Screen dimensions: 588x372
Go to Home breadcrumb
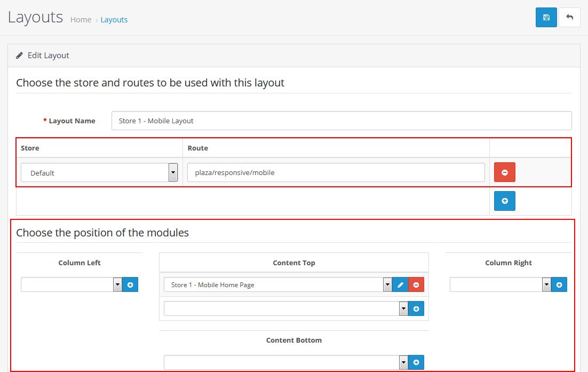(81, 20)
